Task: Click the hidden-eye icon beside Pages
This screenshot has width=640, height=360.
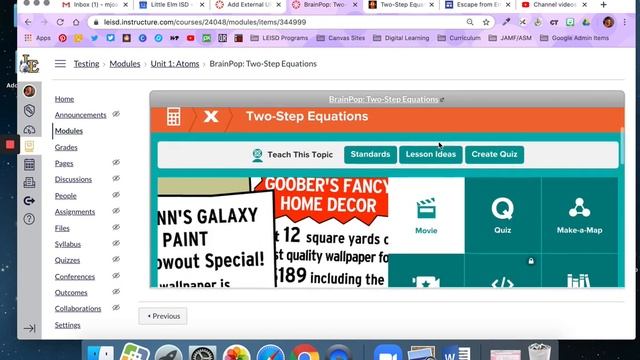Action: [x=116, y=162]
